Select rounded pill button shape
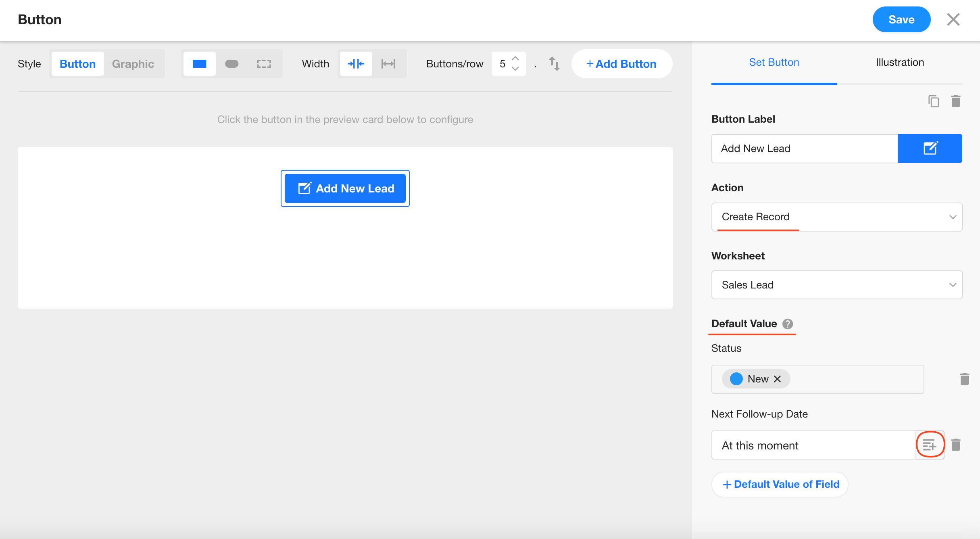Image resolution: width=980 pixels, height=539 pixels. coord(231,64)
